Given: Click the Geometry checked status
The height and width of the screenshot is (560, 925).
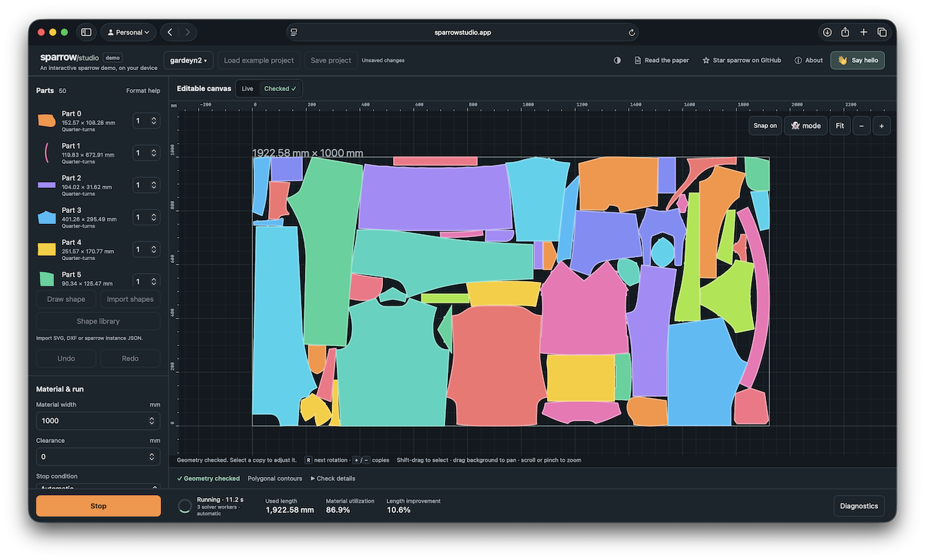Looking at the screenshot, I should click(209, 478).
